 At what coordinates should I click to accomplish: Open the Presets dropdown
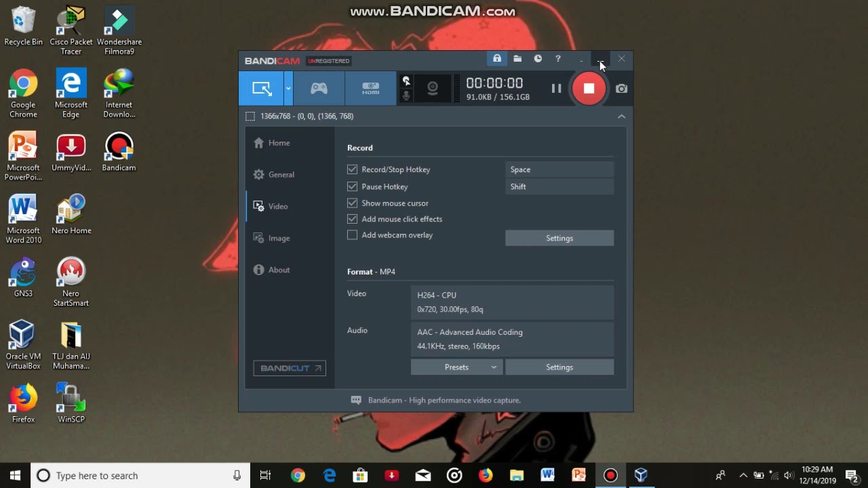[x=456, y=367]
